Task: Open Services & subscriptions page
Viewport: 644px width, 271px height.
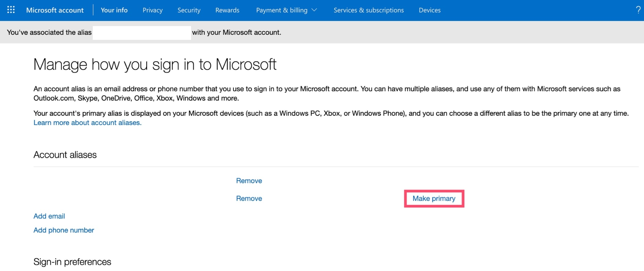Action: [x=368, y=10]
